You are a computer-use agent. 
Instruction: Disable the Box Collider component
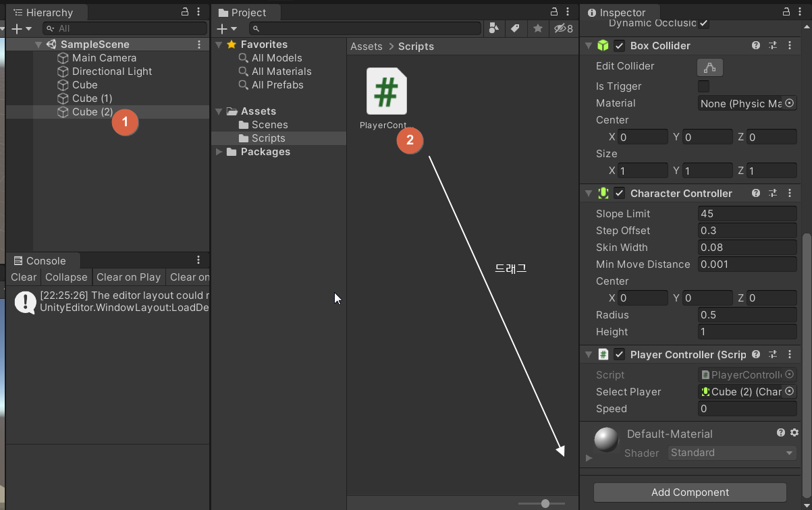coord(619,46)
